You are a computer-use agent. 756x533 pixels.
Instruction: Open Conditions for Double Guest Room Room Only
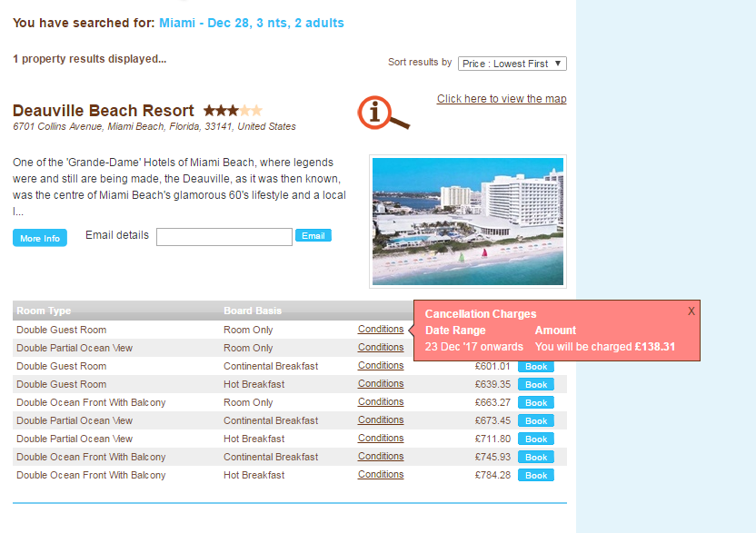point(381,329)
